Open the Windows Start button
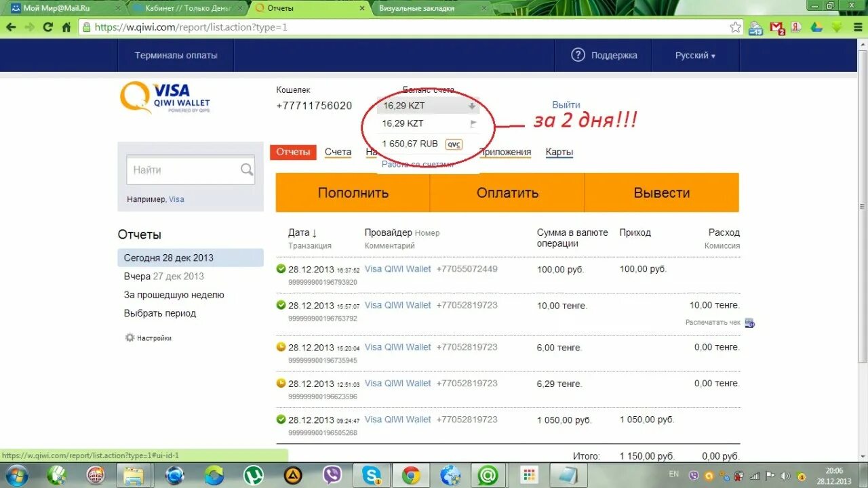Viewport: 868px width, 488px height. tap(17, 476)
